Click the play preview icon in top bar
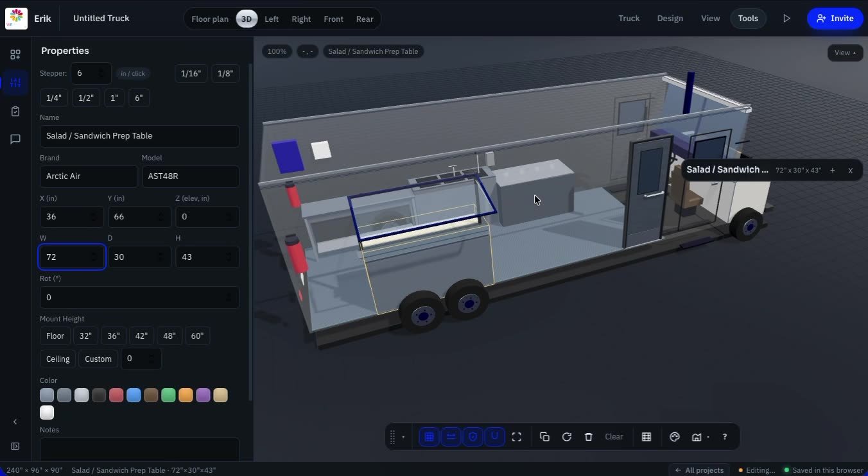 786,19
